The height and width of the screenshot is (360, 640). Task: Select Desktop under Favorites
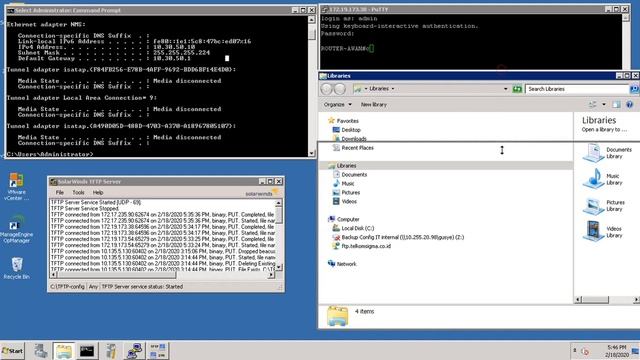click(351, 130)
